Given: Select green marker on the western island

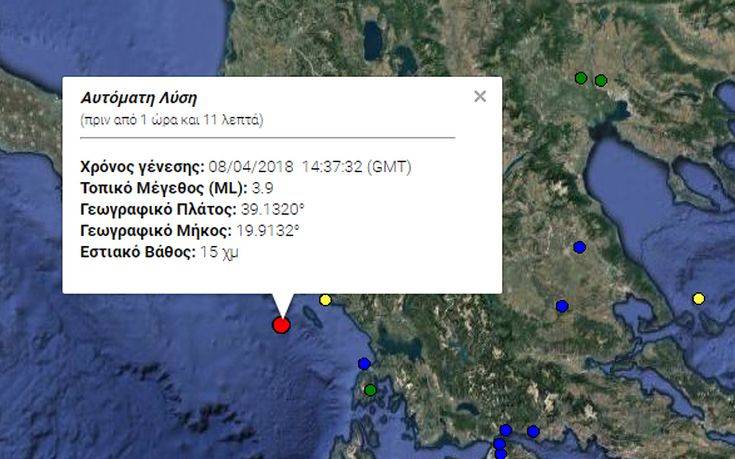Looking at the screenshot, I should coord(370,389).
